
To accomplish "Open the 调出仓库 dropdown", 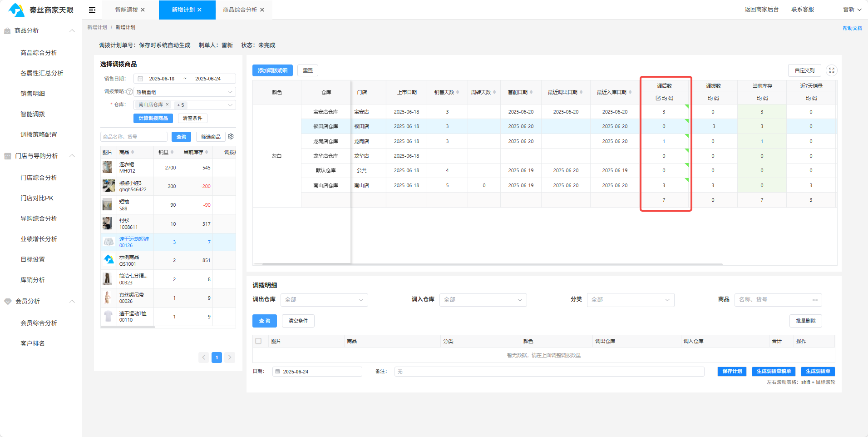I will point(324,300).
